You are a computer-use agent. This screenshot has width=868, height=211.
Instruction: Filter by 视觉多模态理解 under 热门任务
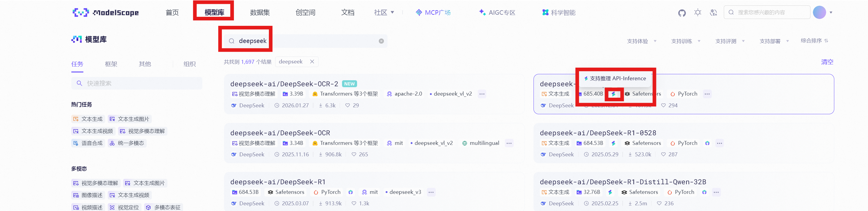tap(142, 131)
